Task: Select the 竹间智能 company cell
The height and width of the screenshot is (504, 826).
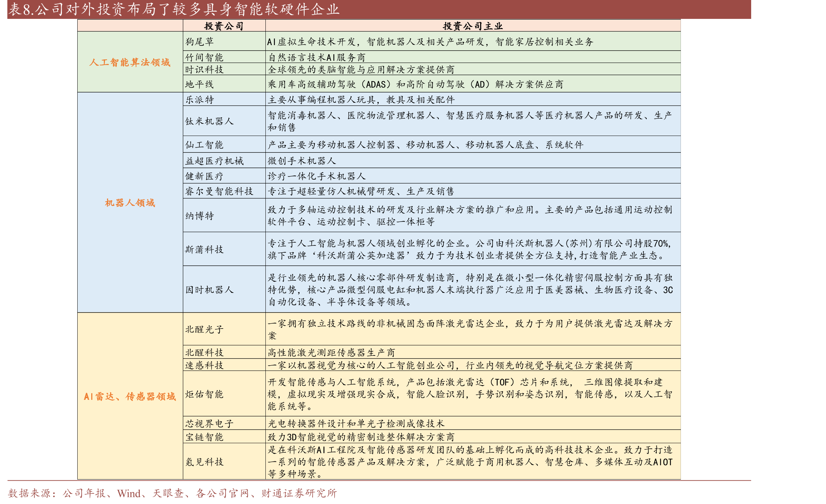Action: click(x=224, y=57)
